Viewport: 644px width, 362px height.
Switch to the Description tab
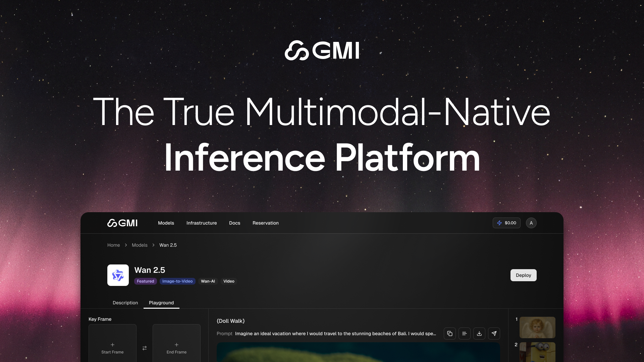tap(125, 303)
